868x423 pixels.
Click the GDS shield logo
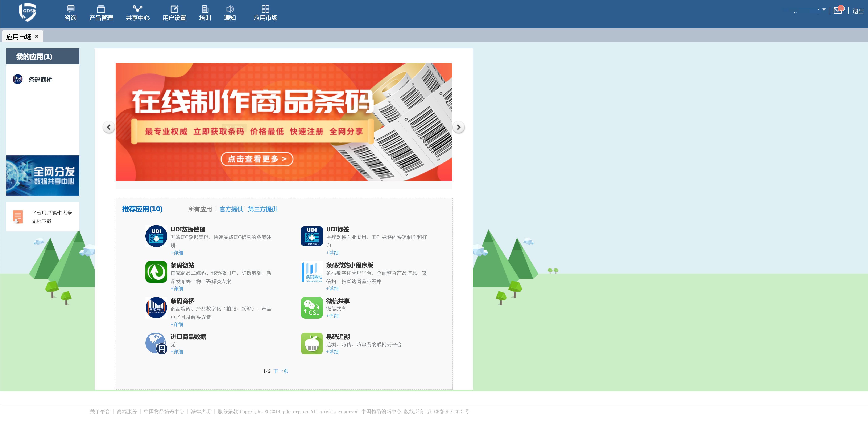pyautogui.click(x=27, y=12)
